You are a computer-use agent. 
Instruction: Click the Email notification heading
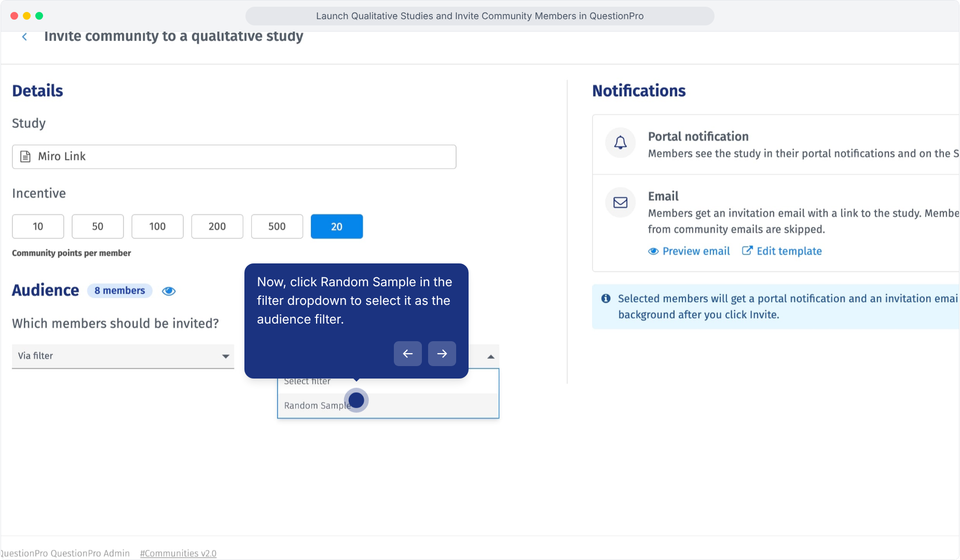[663, 197]
